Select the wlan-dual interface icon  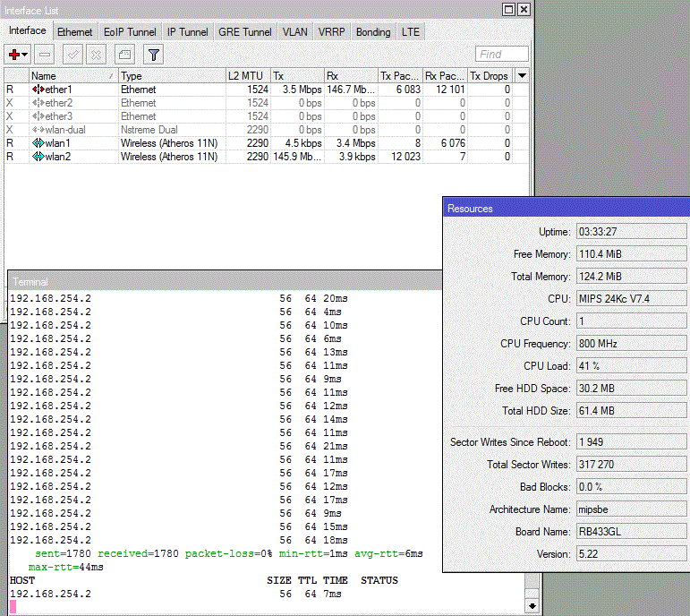click(38, 130)
